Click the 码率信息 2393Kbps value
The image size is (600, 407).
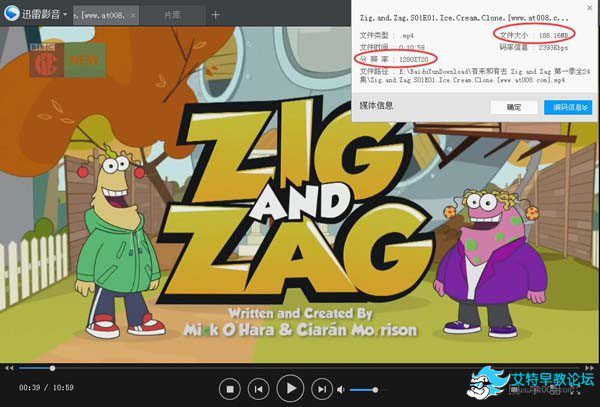coord(553,47)
